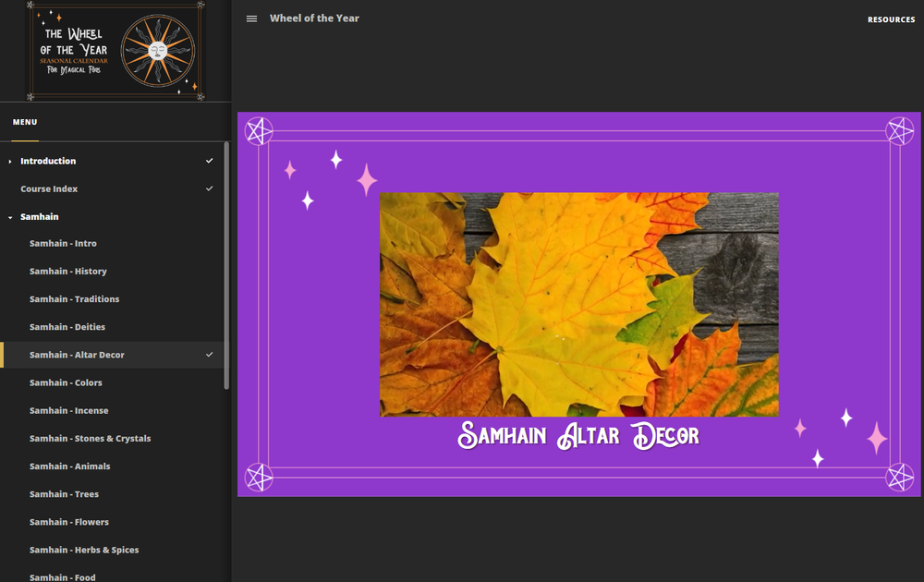Expand the Introduction section arrow
This screenshot has height=582, width=924.
click(10, 162)
